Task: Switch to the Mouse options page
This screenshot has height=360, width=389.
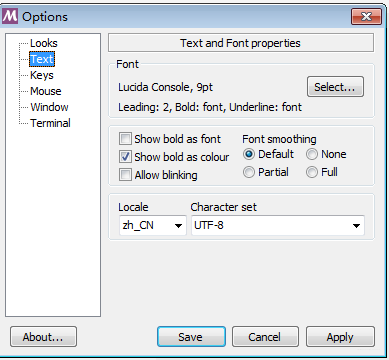Action: click(x=46, y=91)
